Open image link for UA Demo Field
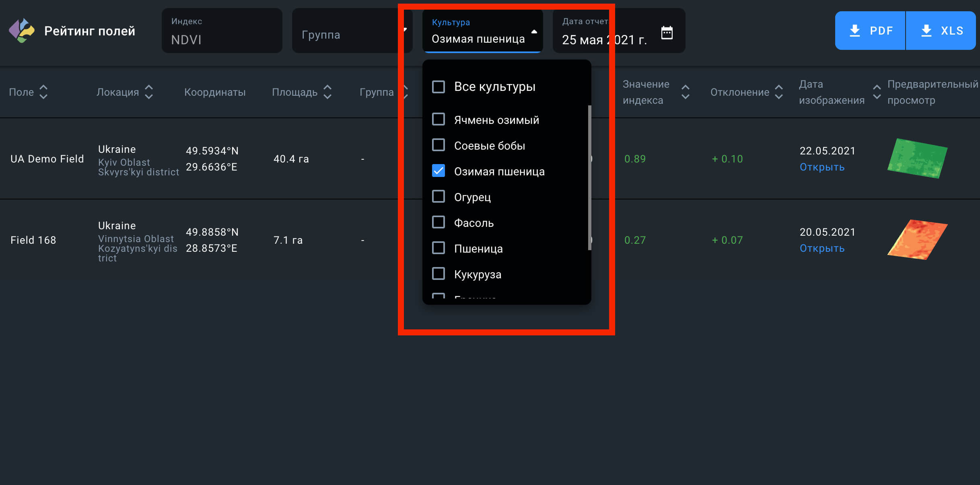The height and width of the screenshot is (485, 980). (x=822, y=167)
